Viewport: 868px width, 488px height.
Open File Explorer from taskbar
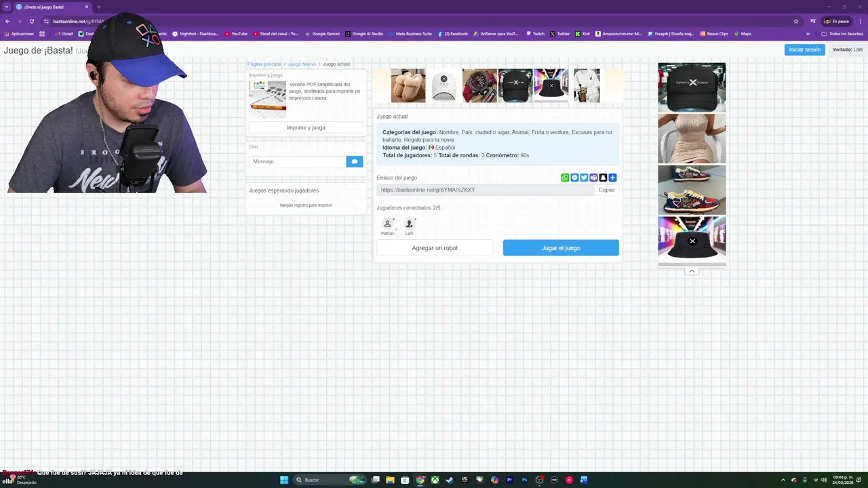point(390,480)
